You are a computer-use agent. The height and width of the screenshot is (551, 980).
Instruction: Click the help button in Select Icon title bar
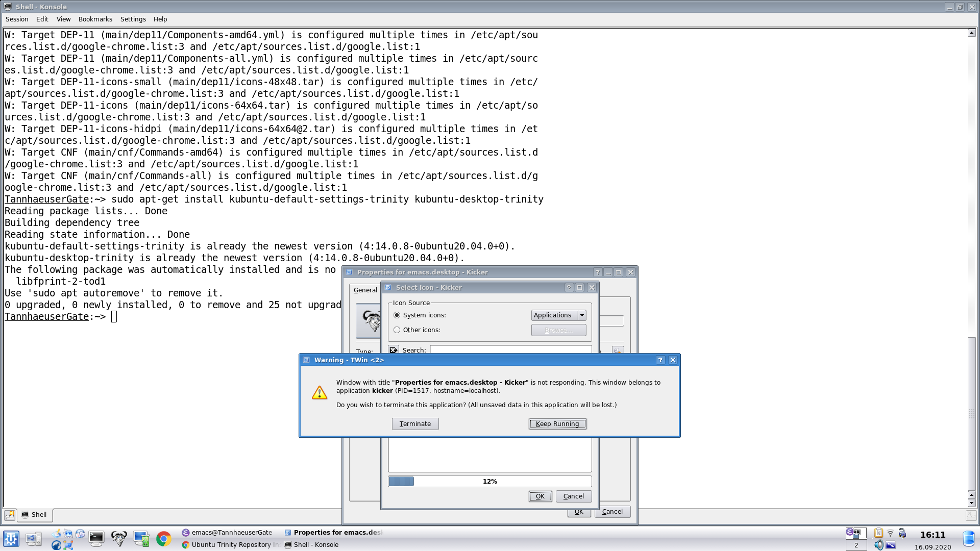click(x=569, y=288)
